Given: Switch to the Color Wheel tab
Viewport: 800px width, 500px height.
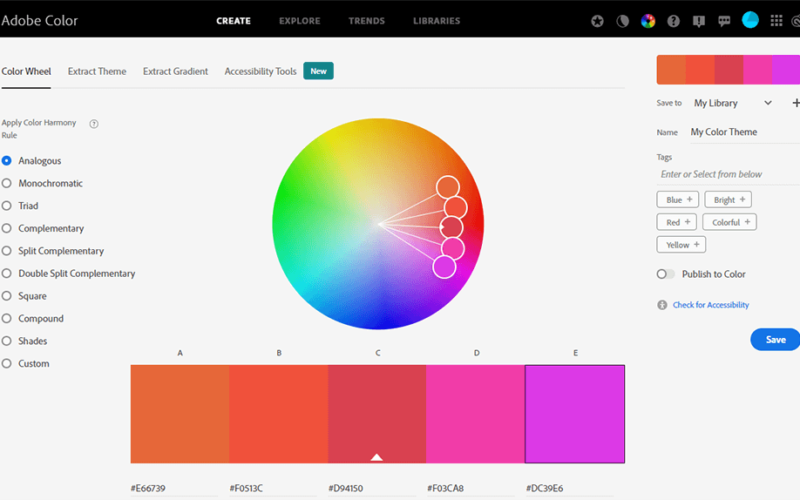Looking at the screenshot, I should [26, 71].
